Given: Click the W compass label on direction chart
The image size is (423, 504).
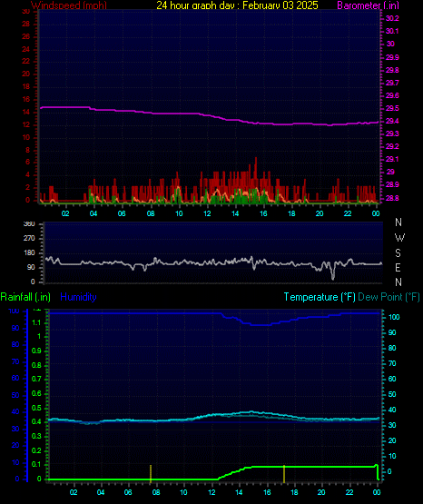Looking at the screenshot, I should [x=399, y=238].
